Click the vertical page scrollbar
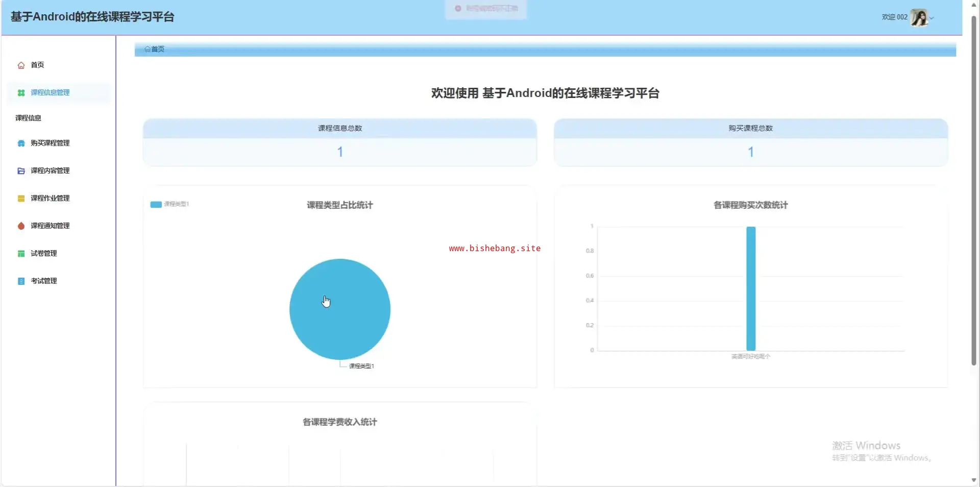This screenshot has height=487, width=980. pyautogui.click(x=973, y=189)
